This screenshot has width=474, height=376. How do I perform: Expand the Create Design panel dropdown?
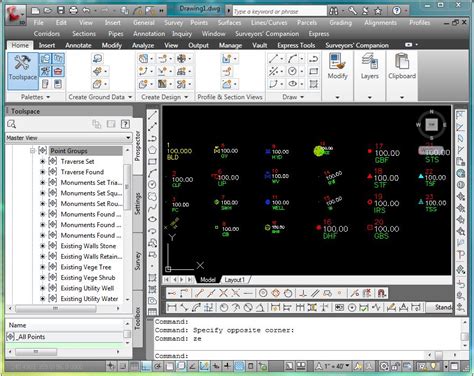(x=186, y=97)
